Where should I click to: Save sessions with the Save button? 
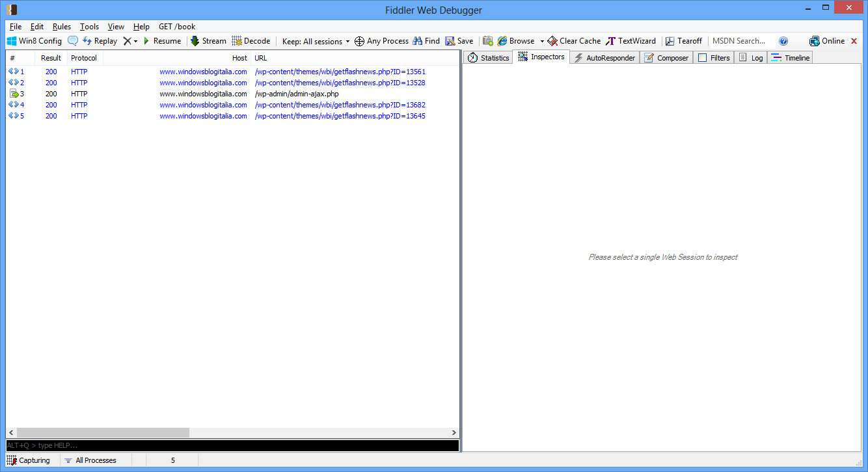[459, 41]
